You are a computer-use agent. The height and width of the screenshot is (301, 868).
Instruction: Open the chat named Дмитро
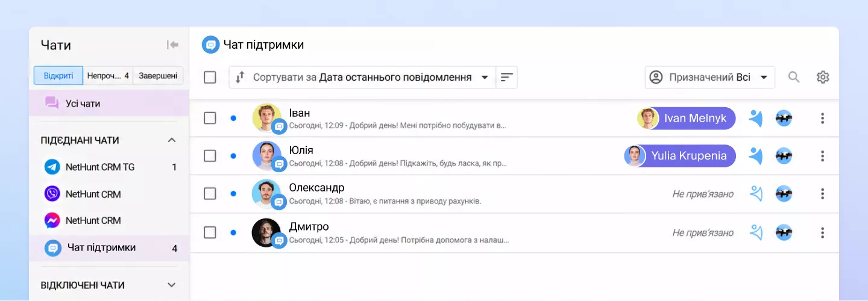tap(309, 226)
